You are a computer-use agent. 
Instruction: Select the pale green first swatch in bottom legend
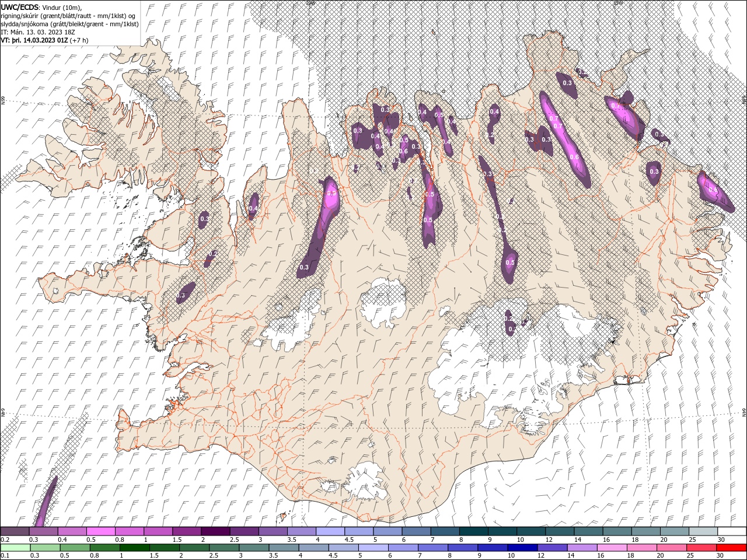[x=15, y=548]
